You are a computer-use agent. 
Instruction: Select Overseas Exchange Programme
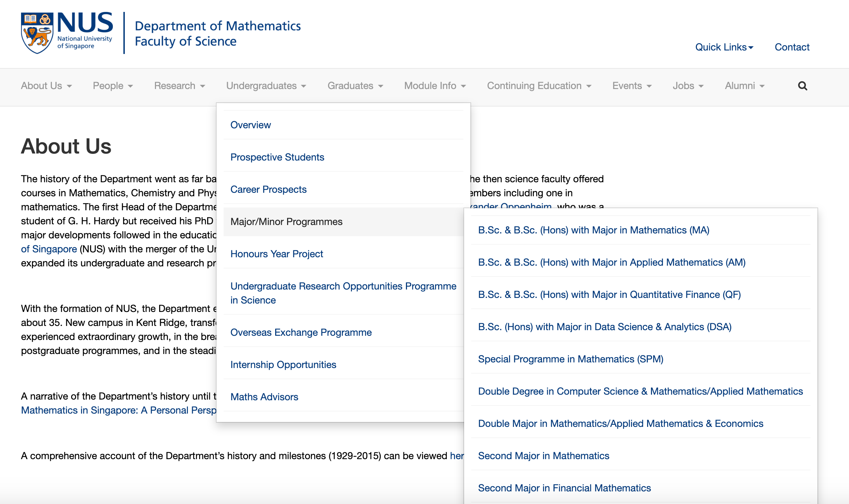pyautogui.click(x=301, y=332)
